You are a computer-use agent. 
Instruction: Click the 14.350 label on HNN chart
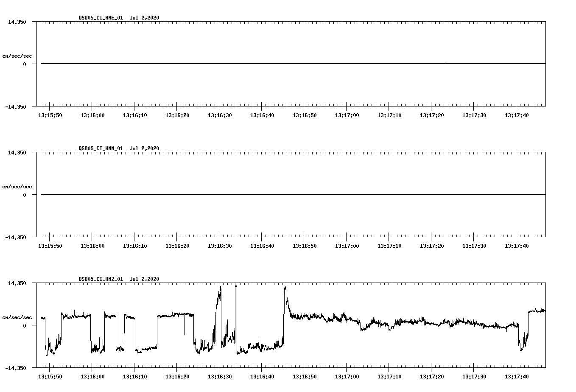point(17,152)
